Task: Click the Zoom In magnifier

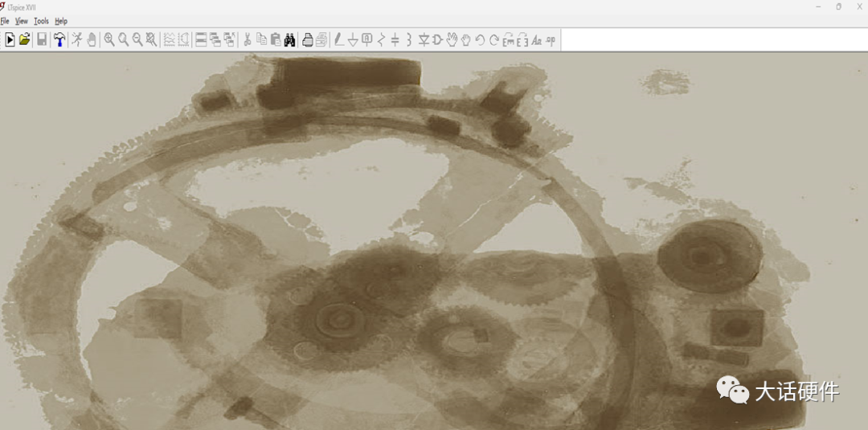Action: [x=109, y=39]
